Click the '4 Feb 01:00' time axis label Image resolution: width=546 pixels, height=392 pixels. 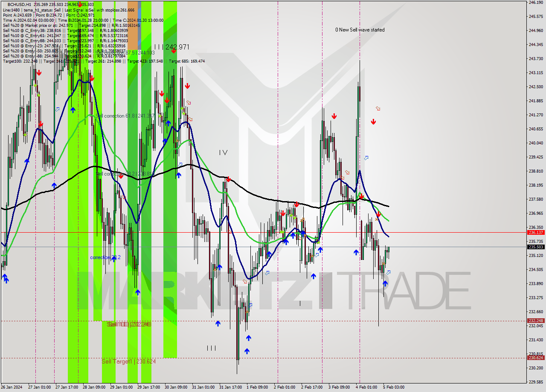(x=366, y=387)
